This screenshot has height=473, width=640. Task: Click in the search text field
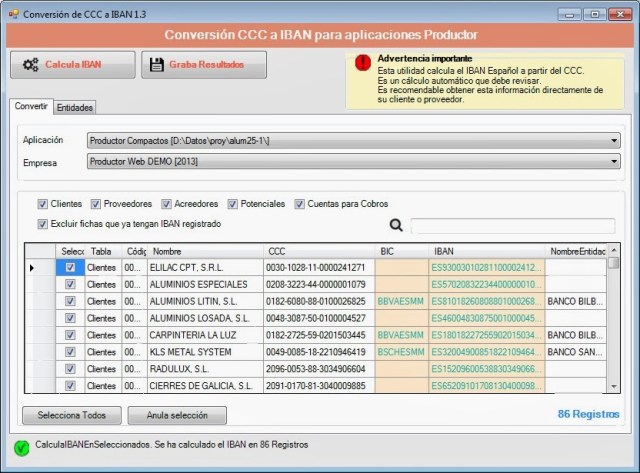[512, 226]
